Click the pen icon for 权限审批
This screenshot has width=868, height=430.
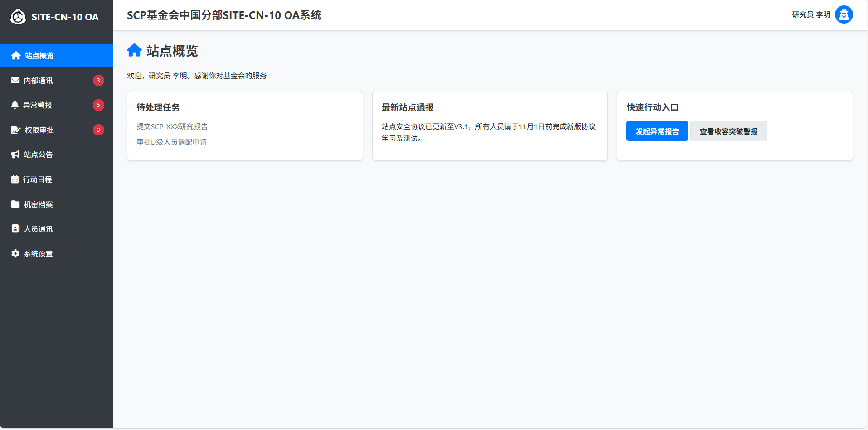[x=15, y=130]
